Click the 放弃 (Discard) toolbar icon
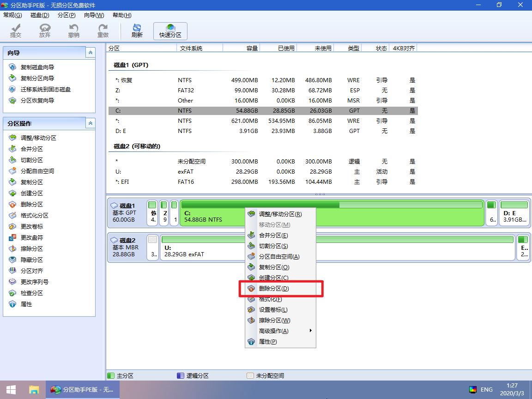 pyautogui.click(x=44, y=30)
